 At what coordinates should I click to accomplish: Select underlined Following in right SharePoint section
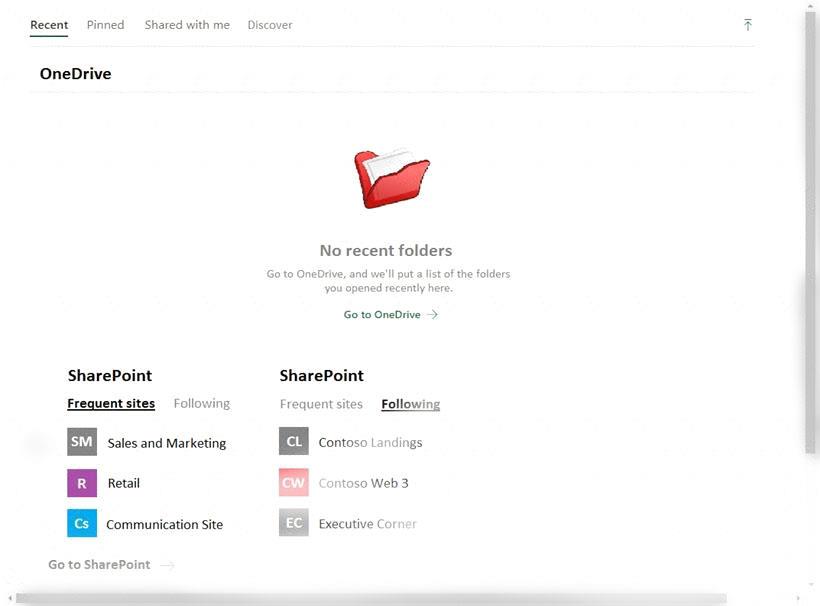point(411,404)
